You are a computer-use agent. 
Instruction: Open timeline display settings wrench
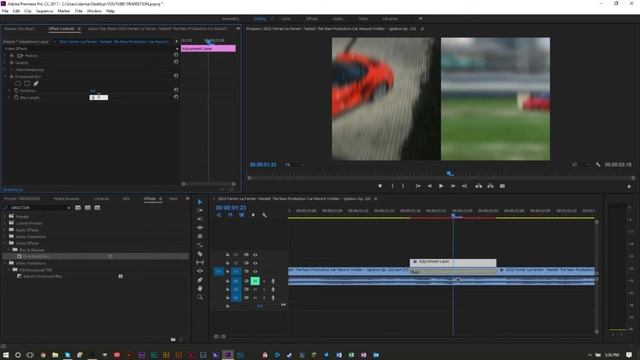pyautogui.click(x=264, y=215)
